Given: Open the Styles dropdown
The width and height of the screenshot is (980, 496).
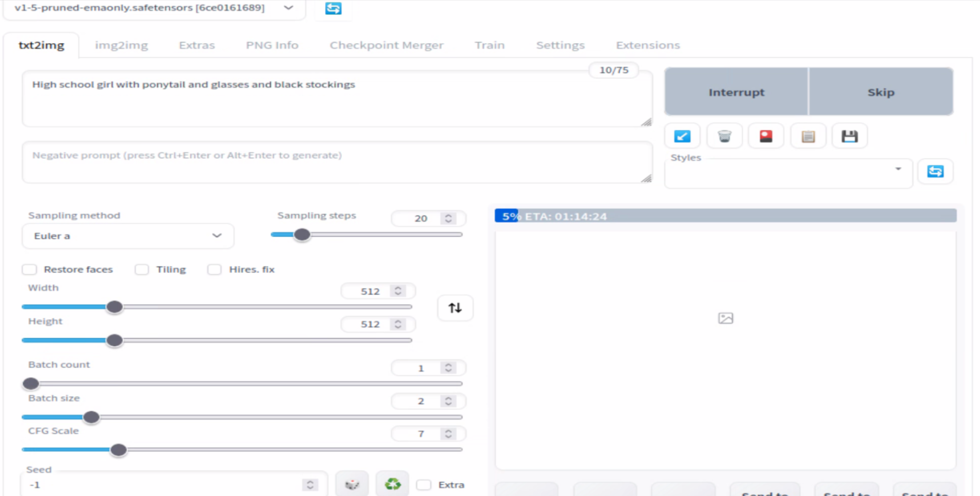Looking at the screenshot, I should coord(789,174).
